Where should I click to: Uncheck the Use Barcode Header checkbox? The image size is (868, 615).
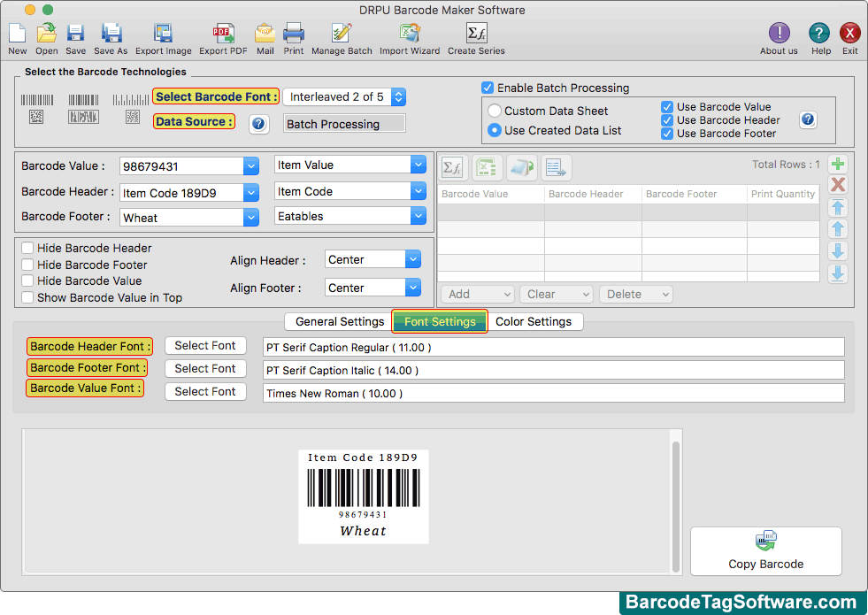point(667,120)
